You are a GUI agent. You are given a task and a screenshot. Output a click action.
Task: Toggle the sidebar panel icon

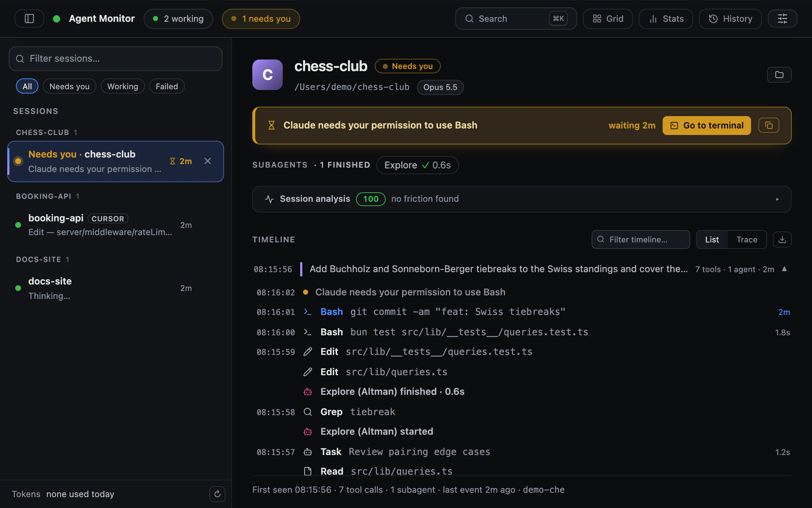pos(29,19)
